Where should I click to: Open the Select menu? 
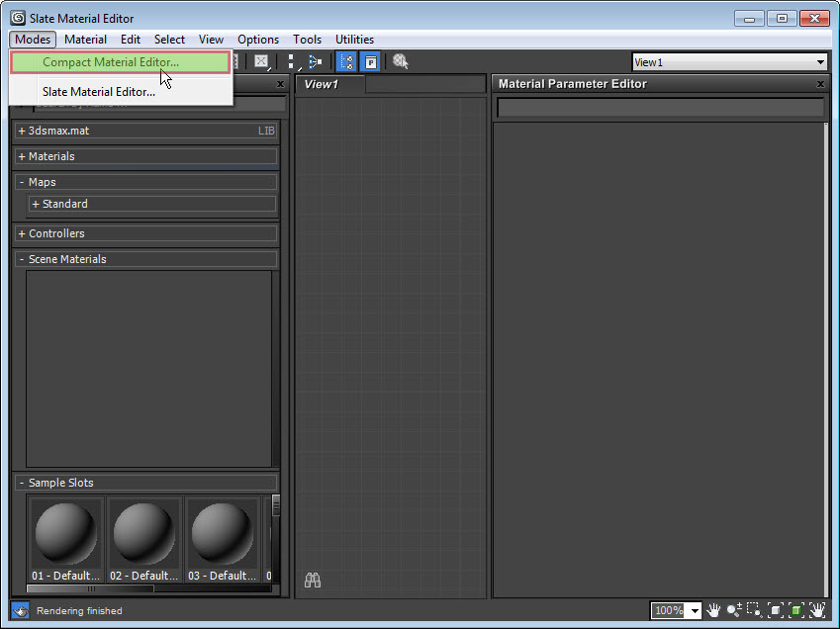(169, 40)
